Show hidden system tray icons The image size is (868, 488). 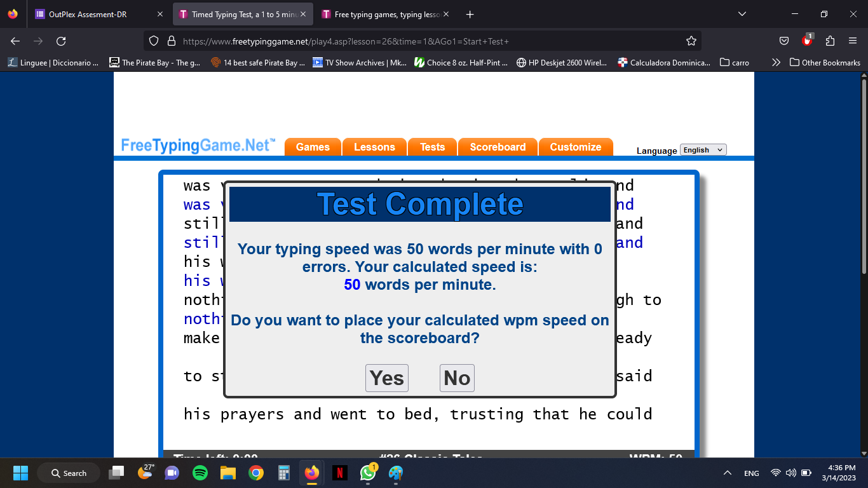[727, 473]
